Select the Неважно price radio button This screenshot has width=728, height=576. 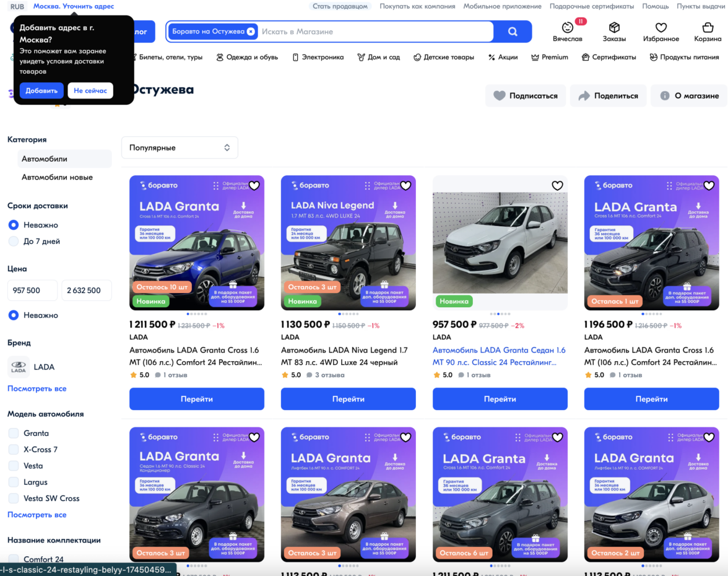[14, 315]
